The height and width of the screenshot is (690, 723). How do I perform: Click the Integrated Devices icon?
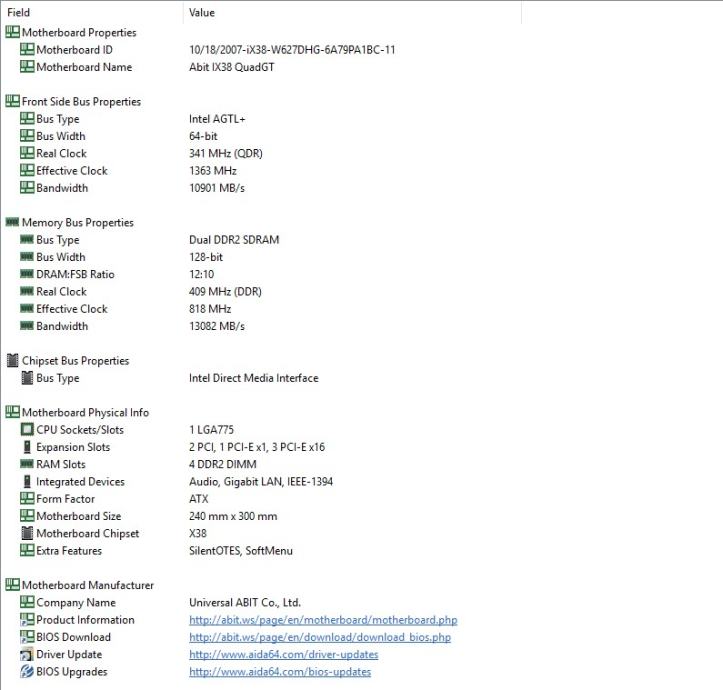27,482
